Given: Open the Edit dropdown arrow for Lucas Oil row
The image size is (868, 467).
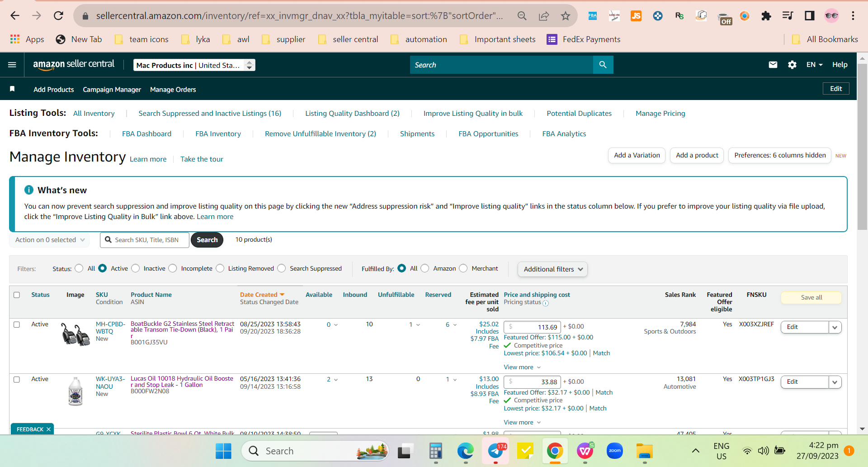Looking at the screenshot, I should point(835,382).
